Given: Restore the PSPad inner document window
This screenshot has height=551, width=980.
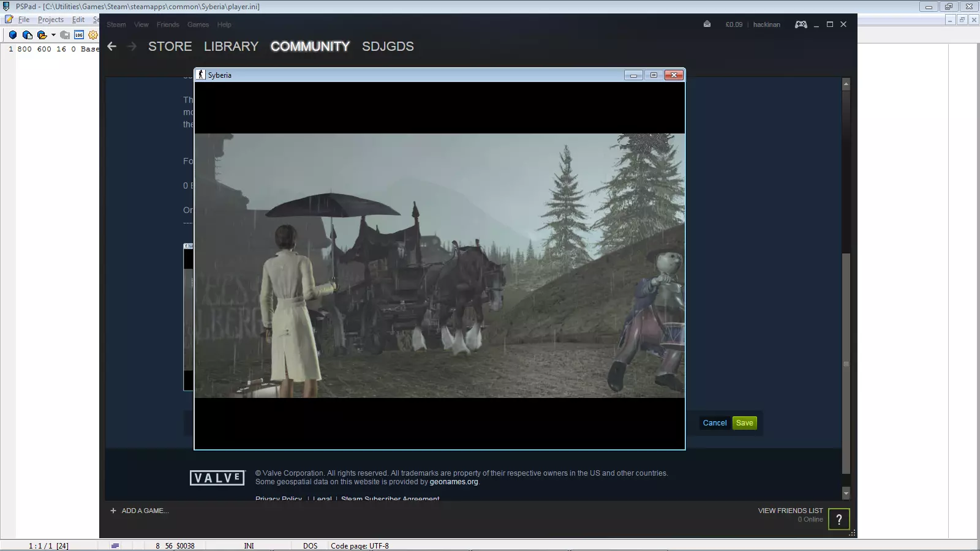Looking at the screenshot, I should coord(962,20).
